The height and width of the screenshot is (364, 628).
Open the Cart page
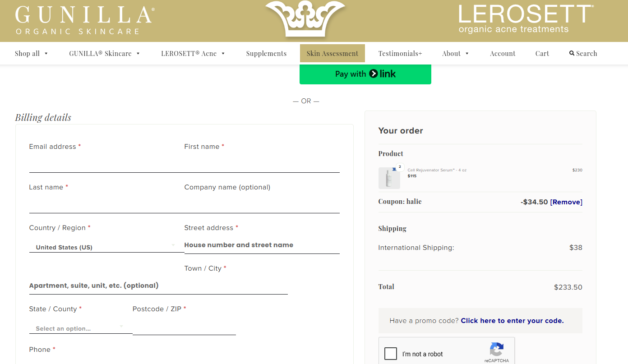click(542, 53)
